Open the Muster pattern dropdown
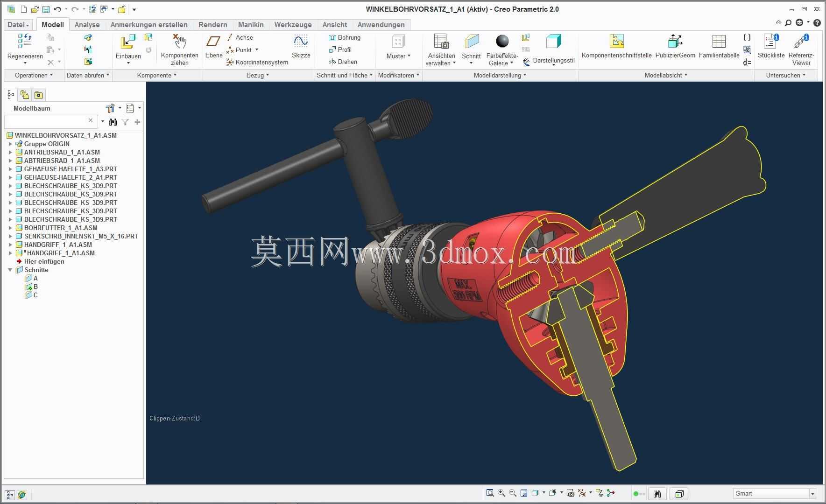Screen dimensions: 826x504 point(398,46)
